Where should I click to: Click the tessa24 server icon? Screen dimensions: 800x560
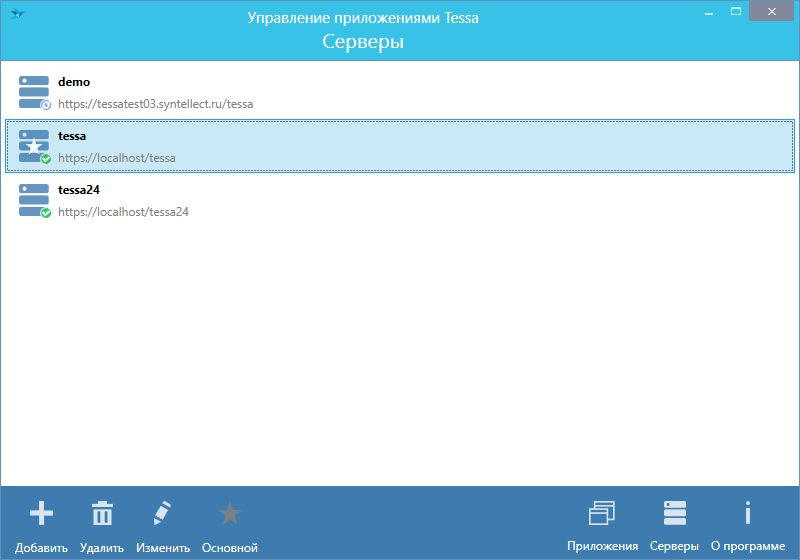tap(35, 200)
